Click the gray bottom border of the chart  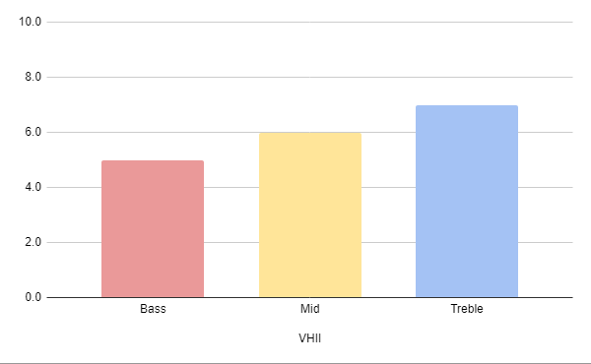[x=295, y=363]
